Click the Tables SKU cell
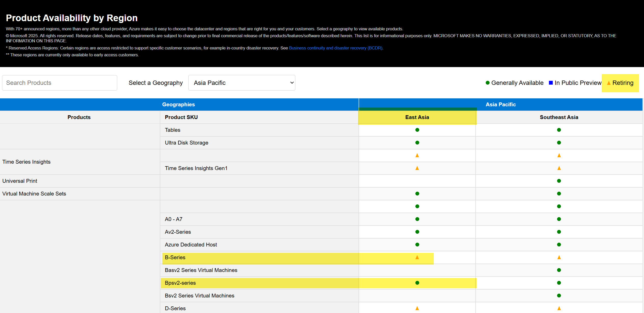This screenshot has height=313, width=644. point(259,130)
